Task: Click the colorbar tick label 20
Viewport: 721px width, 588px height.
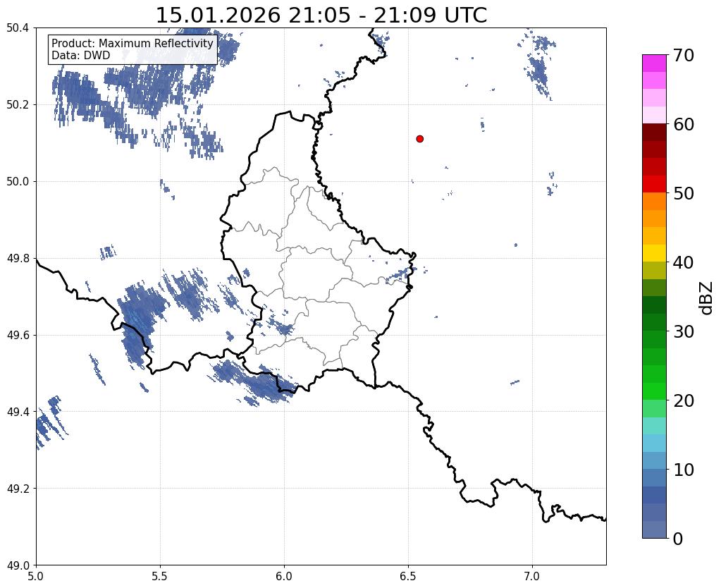Action: coord(683,400)
